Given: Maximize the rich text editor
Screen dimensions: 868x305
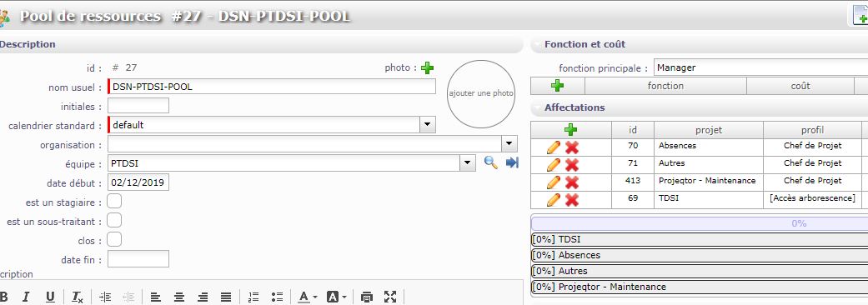Looking at the screenshot, I should point(390,297).
